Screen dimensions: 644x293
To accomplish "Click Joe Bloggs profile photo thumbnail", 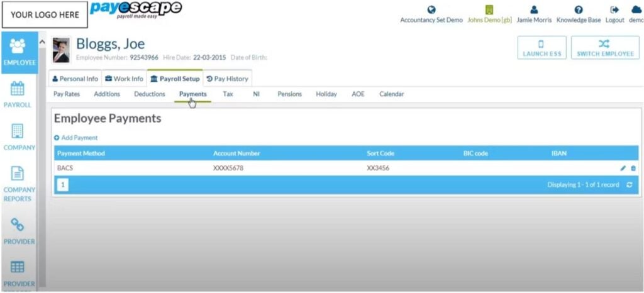I will pos(61,50).
